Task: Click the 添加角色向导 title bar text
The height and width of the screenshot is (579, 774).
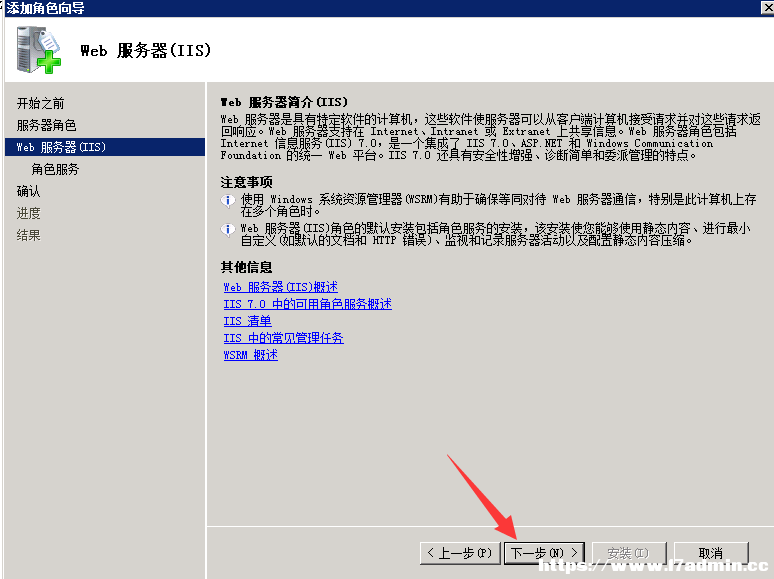Action: coord(45,8)
